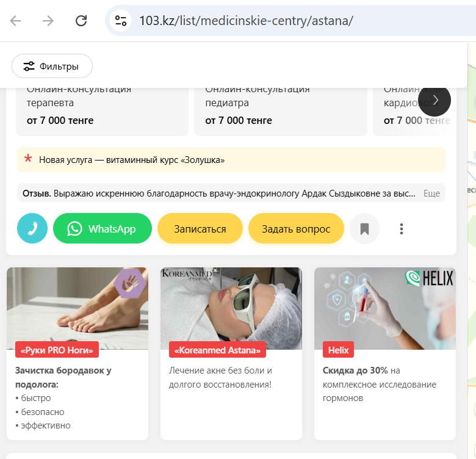Open the Руки PRO Ноги feet photo ad

(78, 308)
